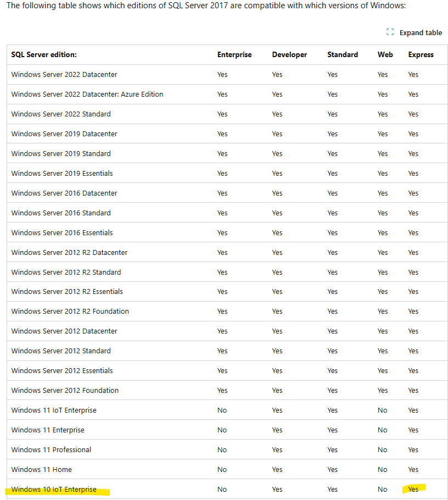The width and height of the screenshot is (448, 500).
Task: Click Windows Server 2012 R2 Datacenter label
Action: click(69, 253)
